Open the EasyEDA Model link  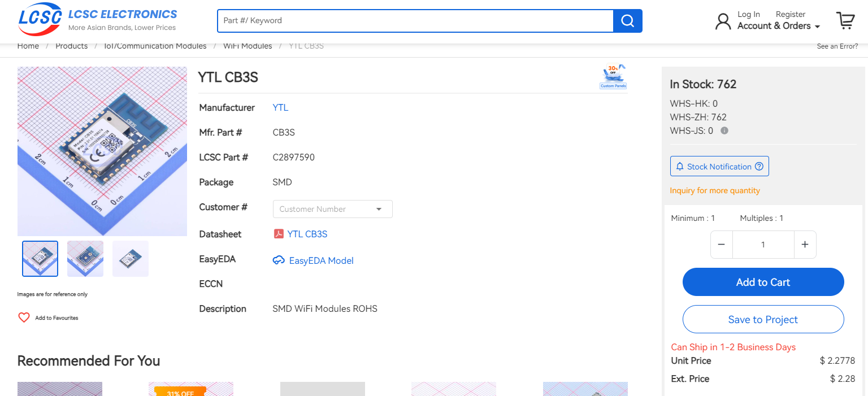click(x=322, y=260)
